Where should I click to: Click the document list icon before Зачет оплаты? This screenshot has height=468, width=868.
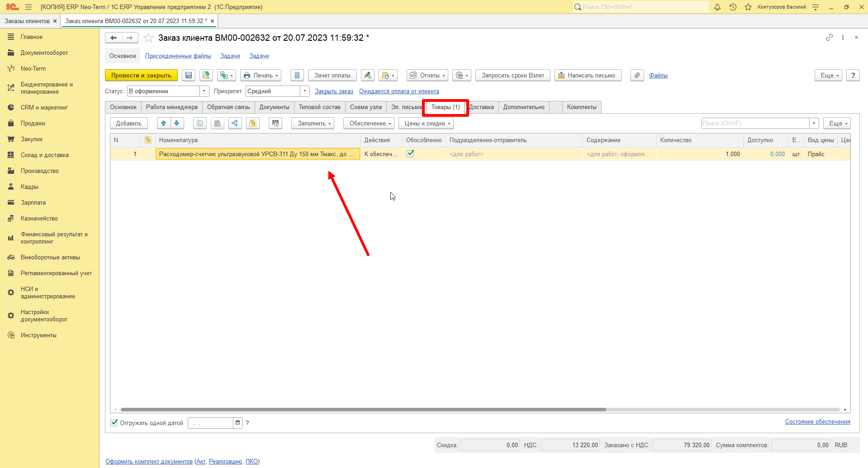[297, 76]
